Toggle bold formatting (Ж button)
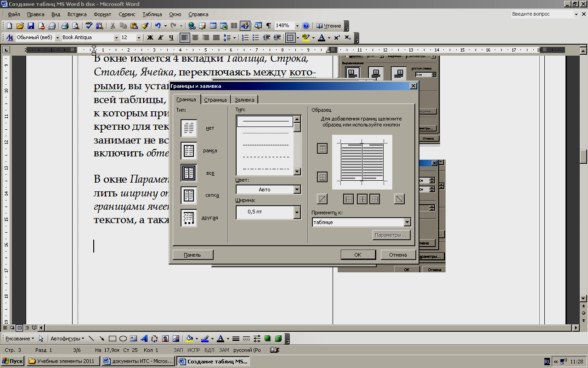This screenshot has width=588, height=368. click(150, 38)
